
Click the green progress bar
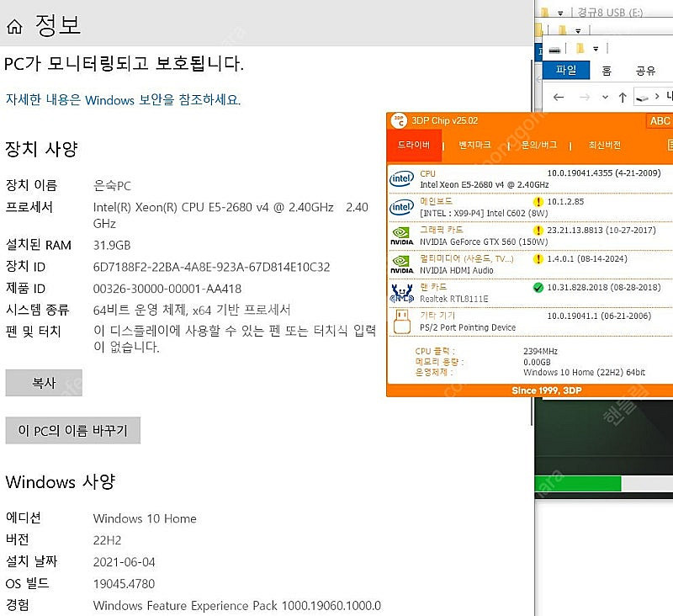(578, 483)
